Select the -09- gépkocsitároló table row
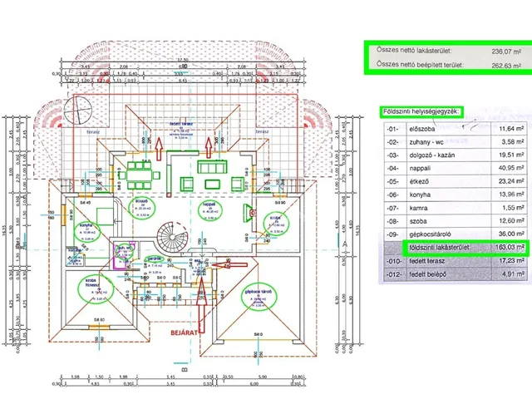This screenshot has height=399, width=532. point(452,234)
